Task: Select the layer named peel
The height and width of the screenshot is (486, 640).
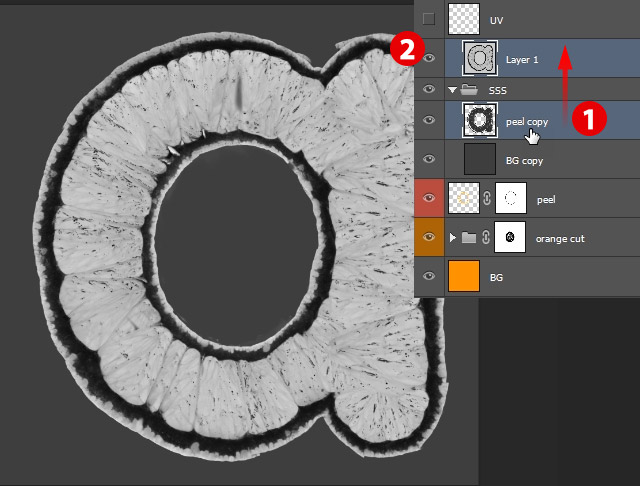Action: [x=546, y=200]
